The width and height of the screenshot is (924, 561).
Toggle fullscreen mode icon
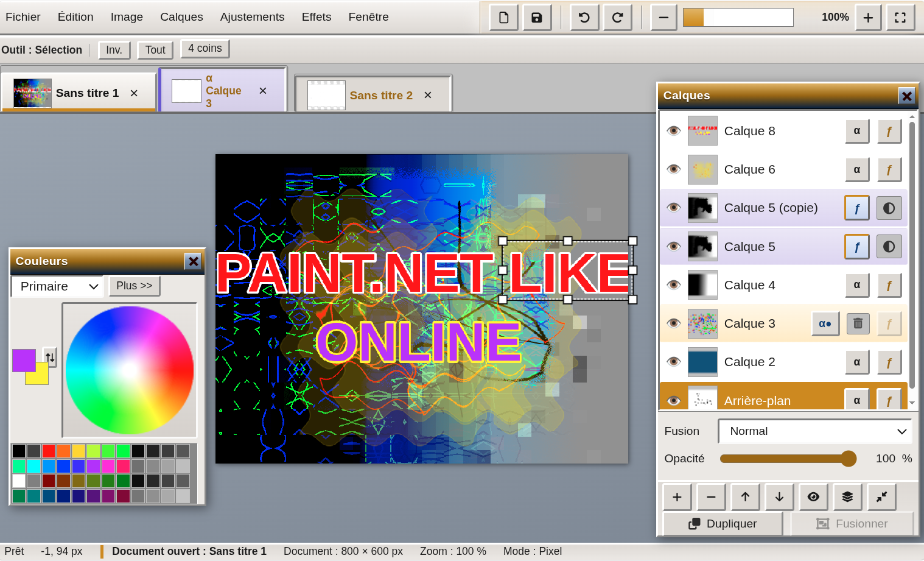900,18
